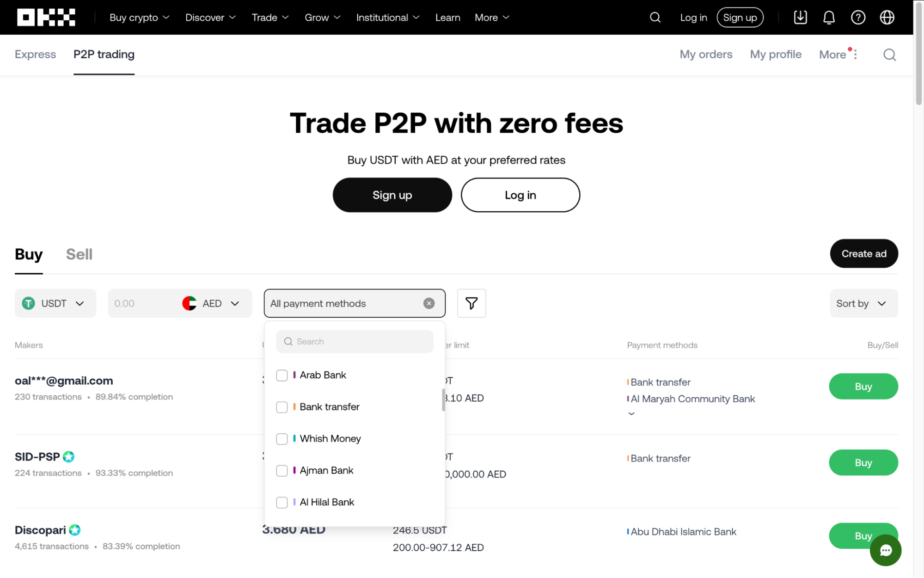Image resolution: width=924 pixels, height=578 pixels.
Task: Check the Arab Bank payment method
Action: pyautogui.click(x=282, y=375)
